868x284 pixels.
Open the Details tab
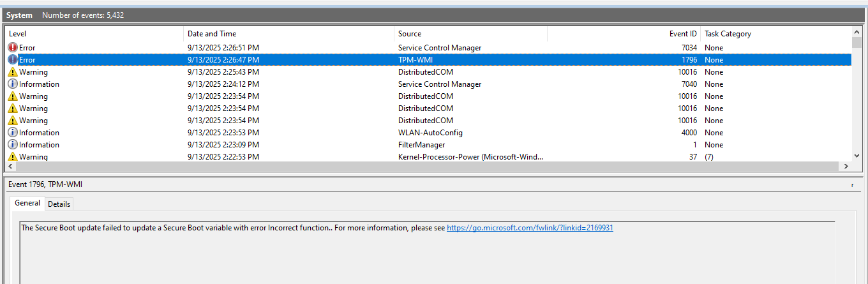tap(59, 204)
